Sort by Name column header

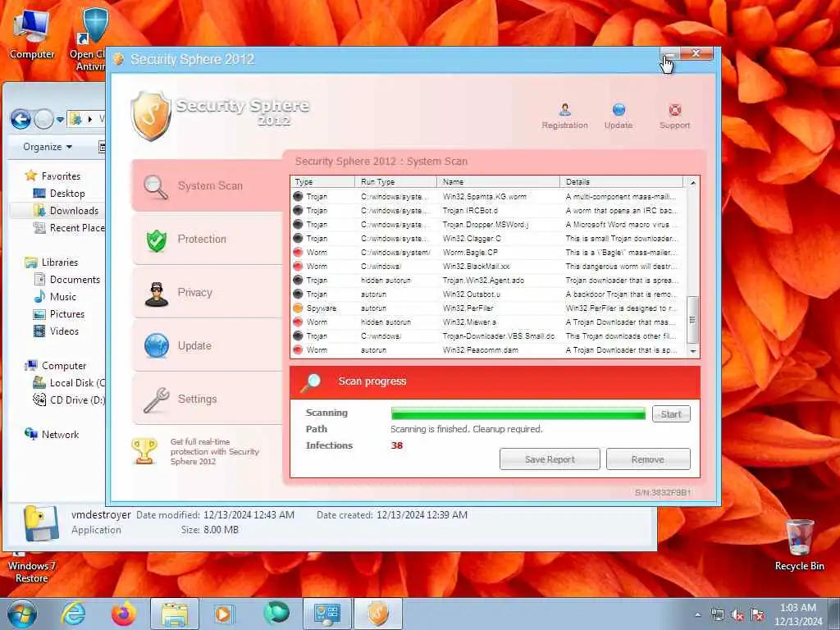coord(498,181)
